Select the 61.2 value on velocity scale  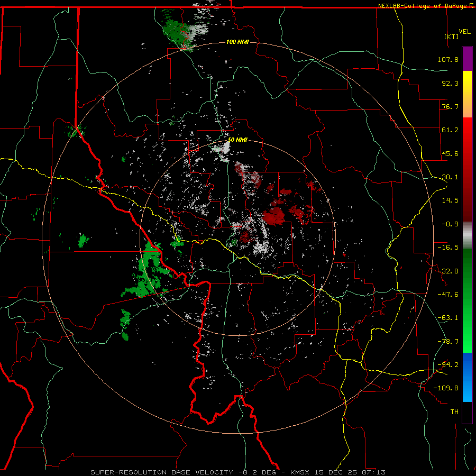[450, 130]
